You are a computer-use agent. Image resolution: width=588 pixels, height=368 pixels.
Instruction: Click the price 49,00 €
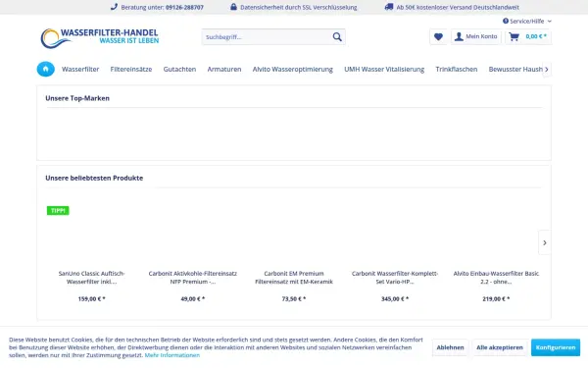point(193,299)
